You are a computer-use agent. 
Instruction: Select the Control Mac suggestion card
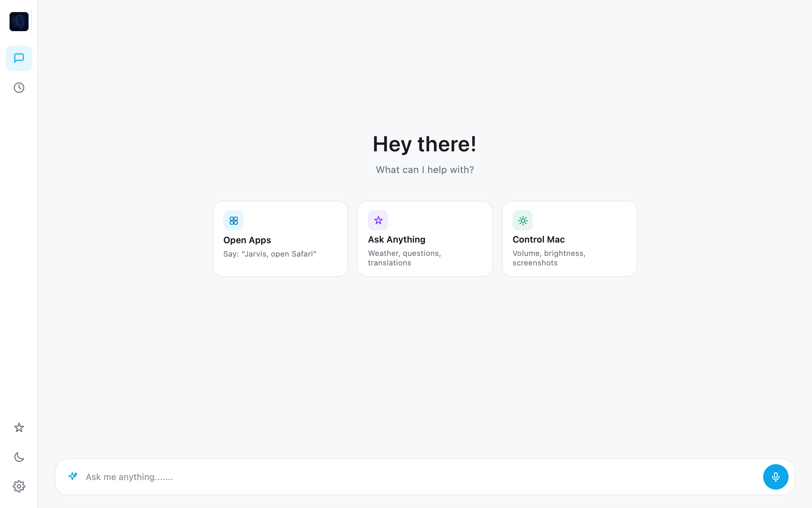569,238
